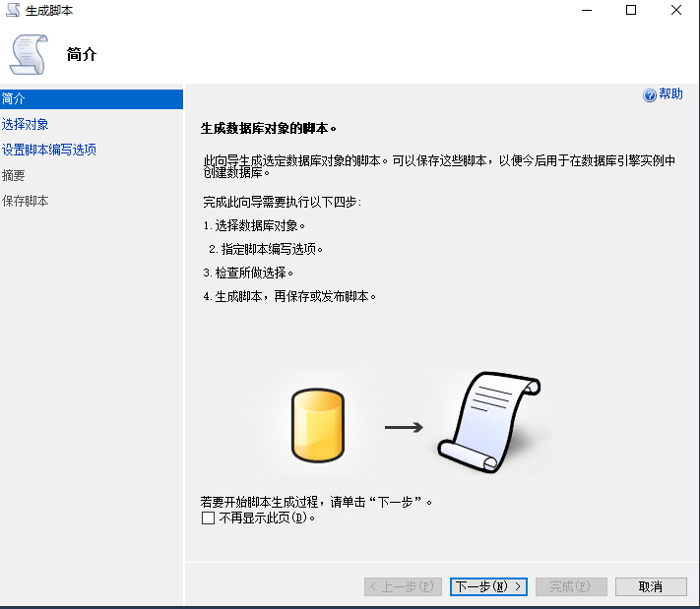Click the text 4. 生成脚本，再保存或发布脚本

click(289, 296)
